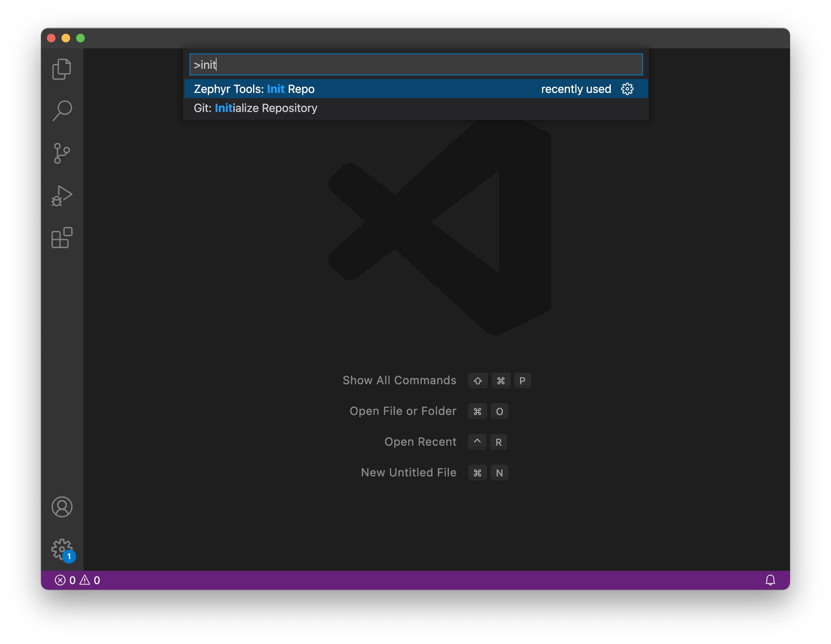The image size is (831, 644).
Task: Click the Show All Commands label
Action: click(x=399, y=380)
